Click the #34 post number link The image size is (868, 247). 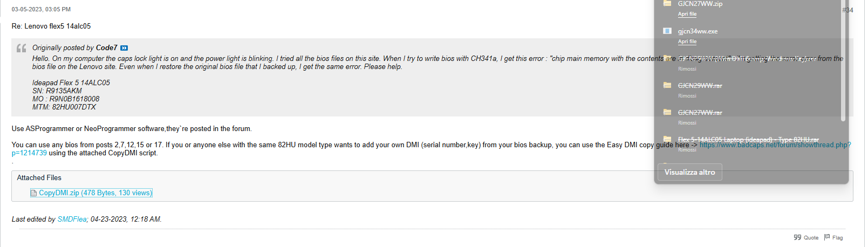pyautogui.click(x=848, y=10)
